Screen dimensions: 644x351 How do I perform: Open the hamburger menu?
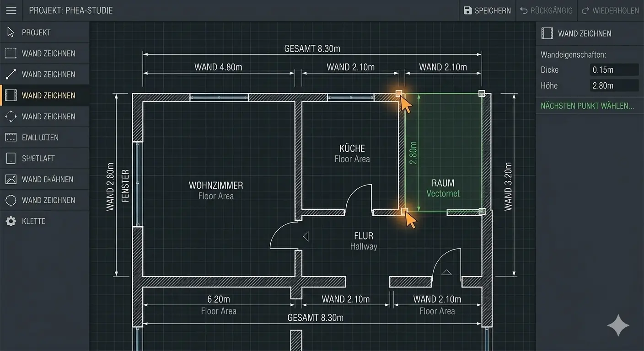pyautogui.click(x=11, y=11)
